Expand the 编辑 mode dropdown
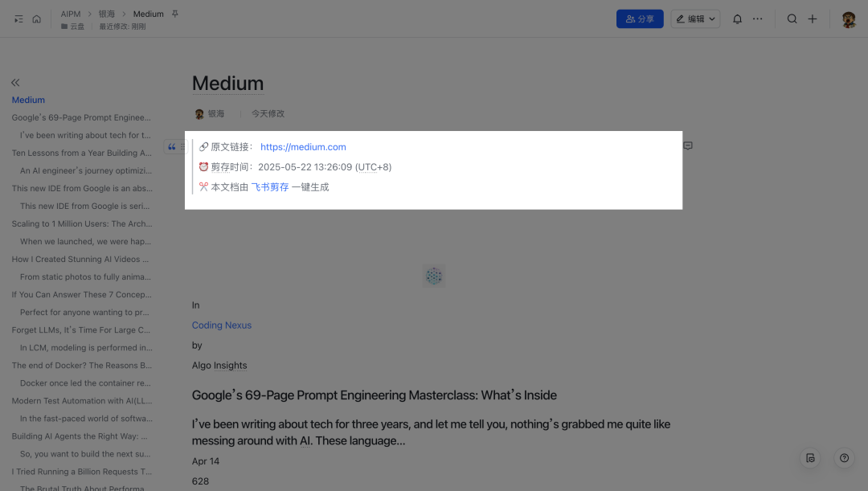The image size is (868, 491). click(x=695, y=18)
